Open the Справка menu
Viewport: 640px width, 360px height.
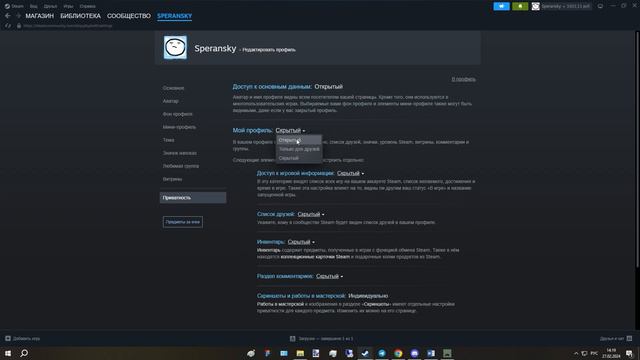tap(87, 6)
